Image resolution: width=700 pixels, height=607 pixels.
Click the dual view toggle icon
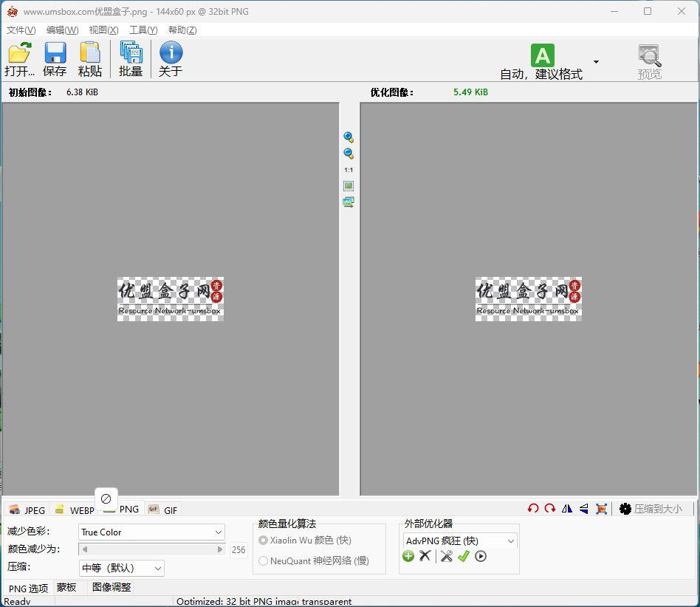tap(349, 202)
